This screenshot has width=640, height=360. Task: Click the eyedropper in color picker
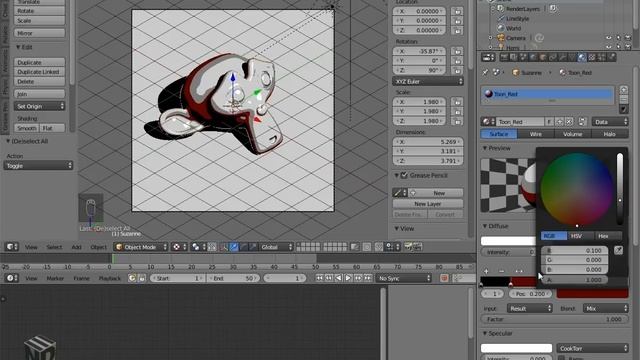[x=618, y=250]
